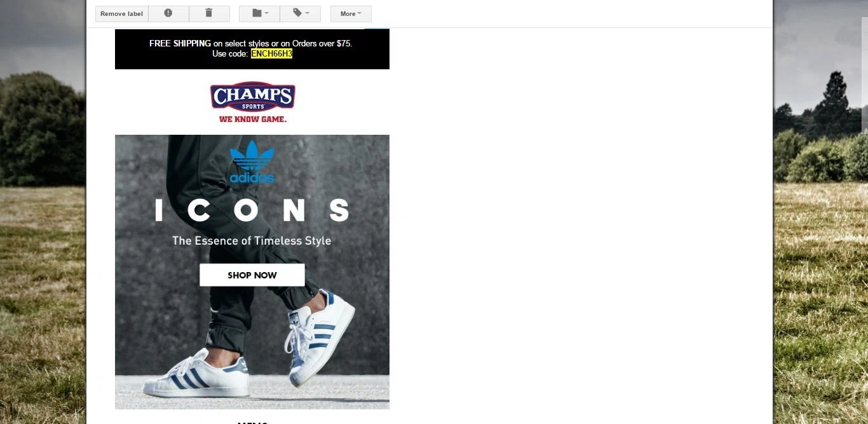The width and height of the screenshot is (868, 424).
Task: Click The Essence of Timeless Style tagline
Action: pos(252,241)
